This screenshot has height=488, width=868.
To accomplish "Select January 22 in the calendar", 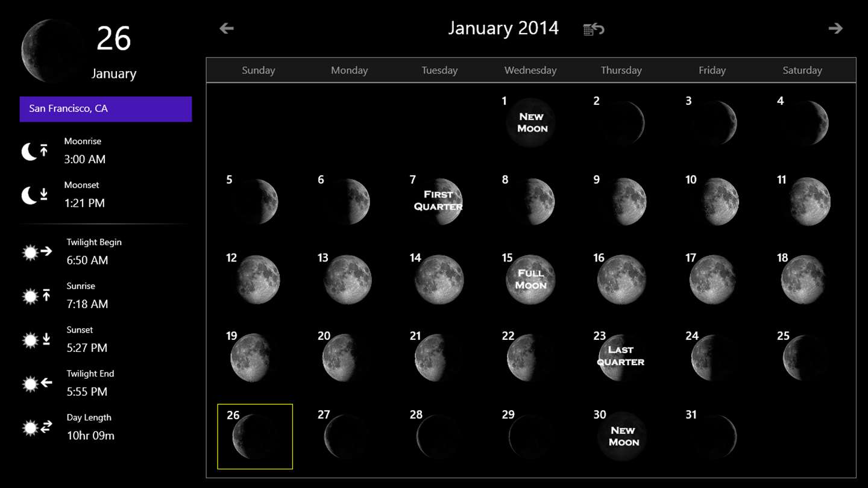I will click(x=530, y=357).
